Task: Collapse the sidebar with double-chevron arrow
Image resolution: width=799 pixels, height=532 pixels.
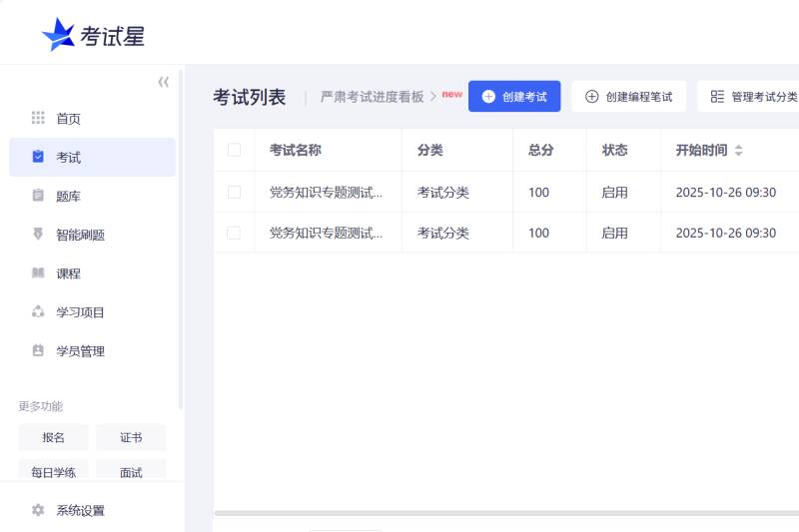Action: click(163, 82)
